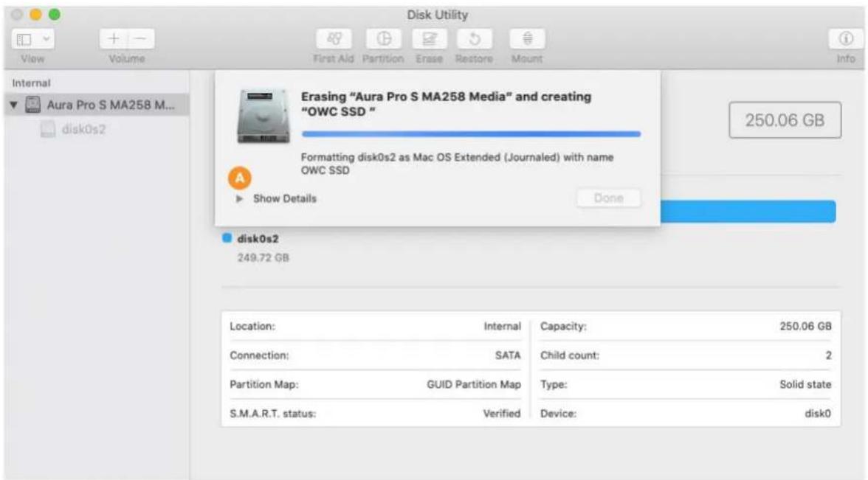Click the Done button in erase dialog
The image size is (868, 480).
tap(608, 198)
